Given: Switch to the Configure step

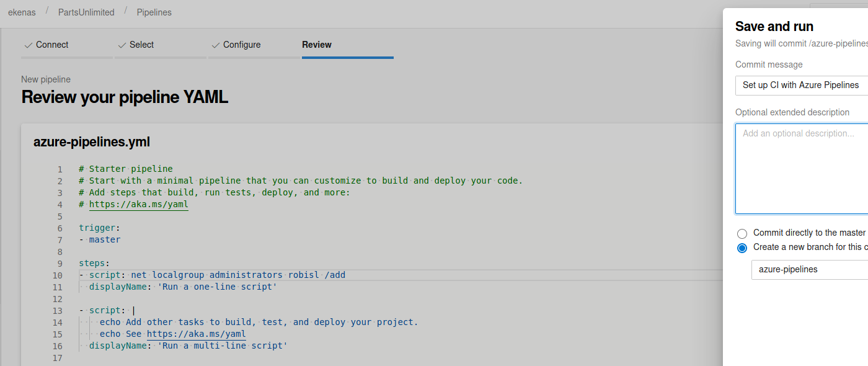Looking at the screenshot, I should (x=254, y=45).
